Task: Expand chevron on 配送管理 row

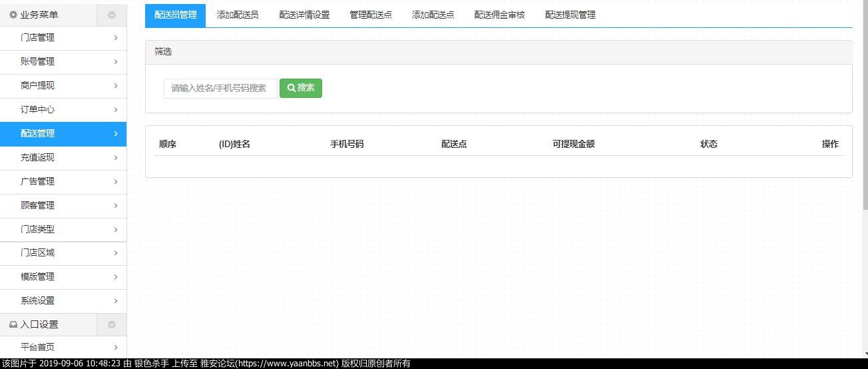Action: point(116,134)
